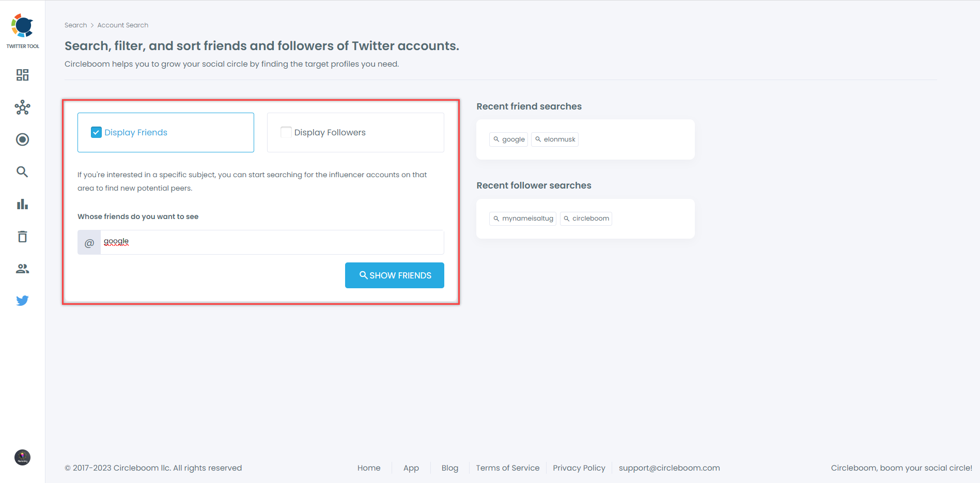Open the dashboard via the grid icon
Screen dimensions: 980x483
pos(22,75)
